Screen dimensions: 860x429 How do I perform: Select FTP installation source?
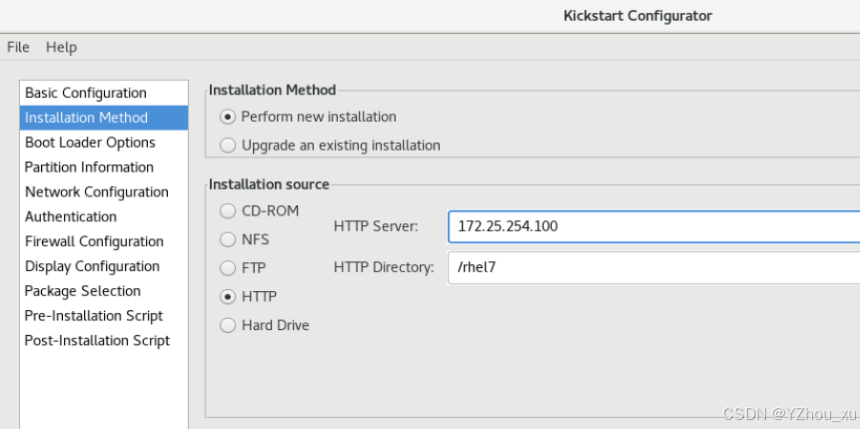point(227,269)
